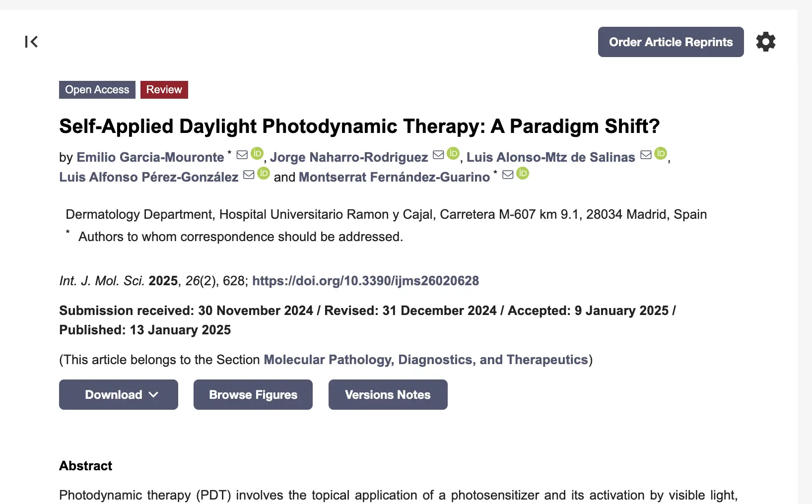The width and height of the screenshot is (812, 504).
Task: Click the collapse sidebar arrow icon
Action: point(31,42)
